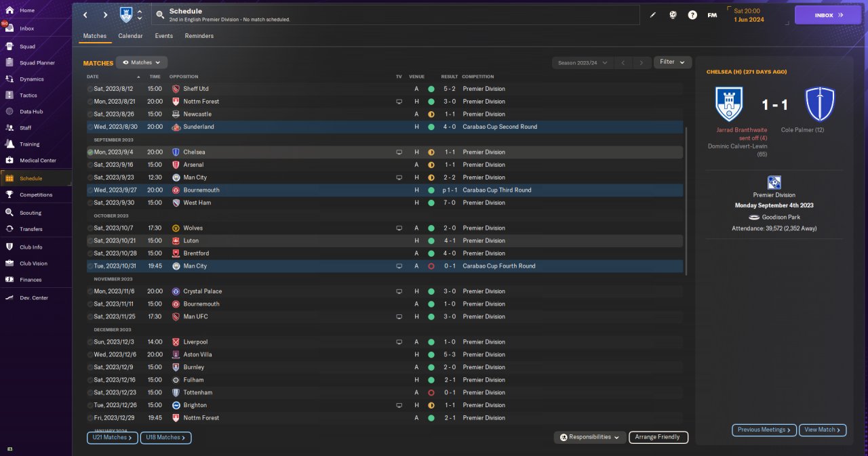Switch to the Matches tab
This screenshot has height=456, width=868.
coord(95,36)
